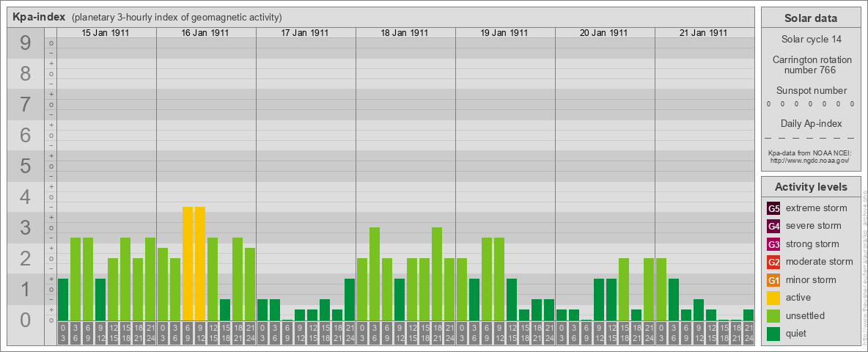Click the G2 moderate storm legend icon
This screenshot has width=868, height=352.
pyautogui.click(x=773, y=262)
